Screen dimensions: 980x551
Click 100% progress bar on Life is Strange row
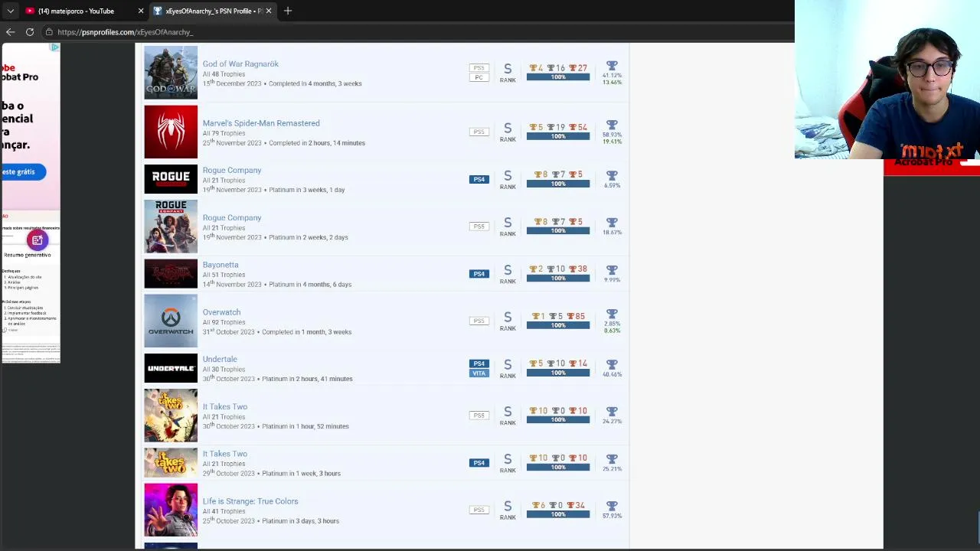pos(558,515)
